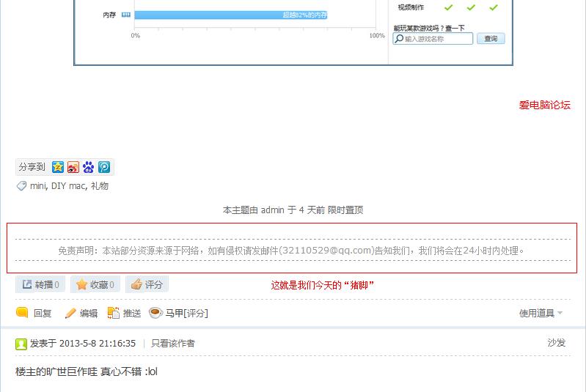The width and height of the screenshot is (586, 392).
Task: Click the memory chip icon beside 内存
Action: (126, 15)
